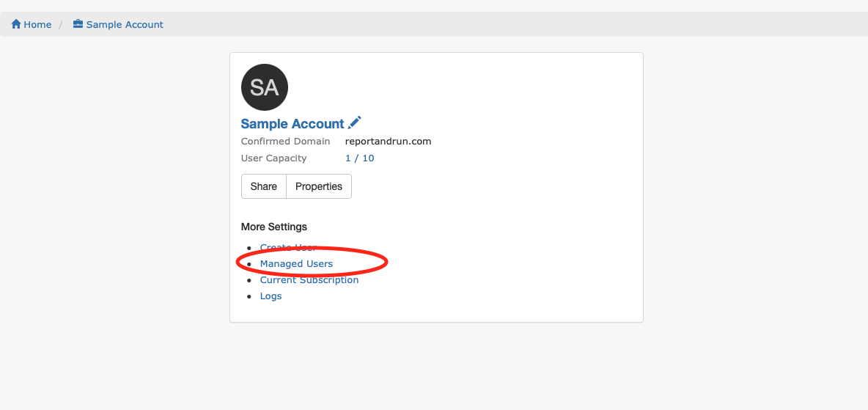Image resolution: width=868 pixels, height=410 pixels.
Task: Click the Share button
Action: [x=263, y=187]
